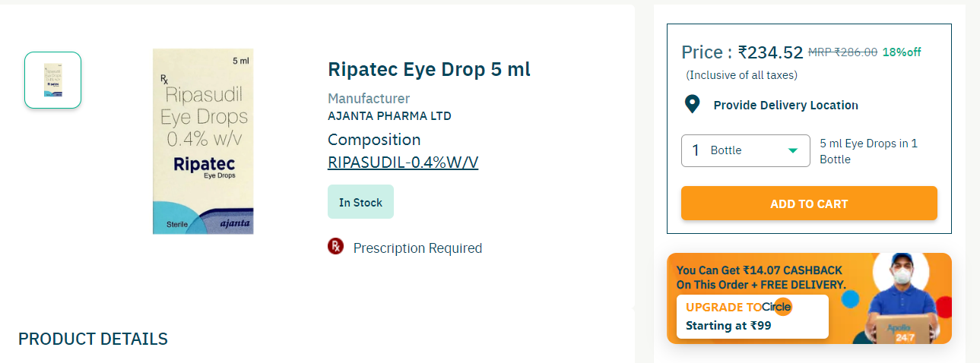Click the Circle logo in the upgrade banner
The height and width of the screenshot is (363, 980).
[777, 307]
